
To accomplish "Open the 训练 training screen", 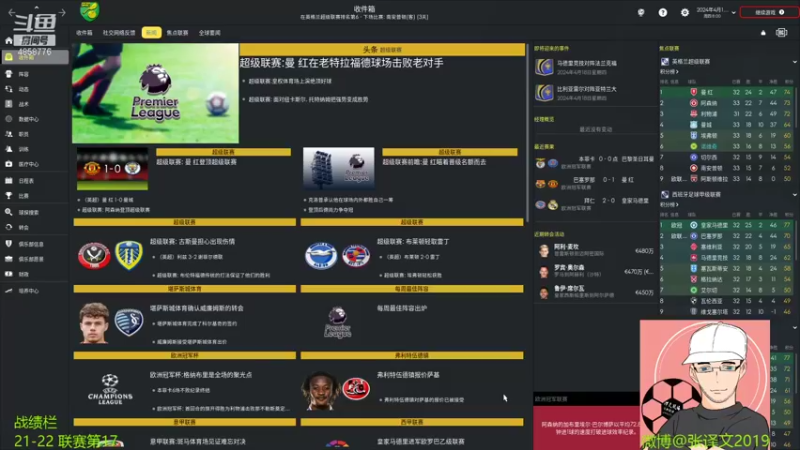I will 35,149.
